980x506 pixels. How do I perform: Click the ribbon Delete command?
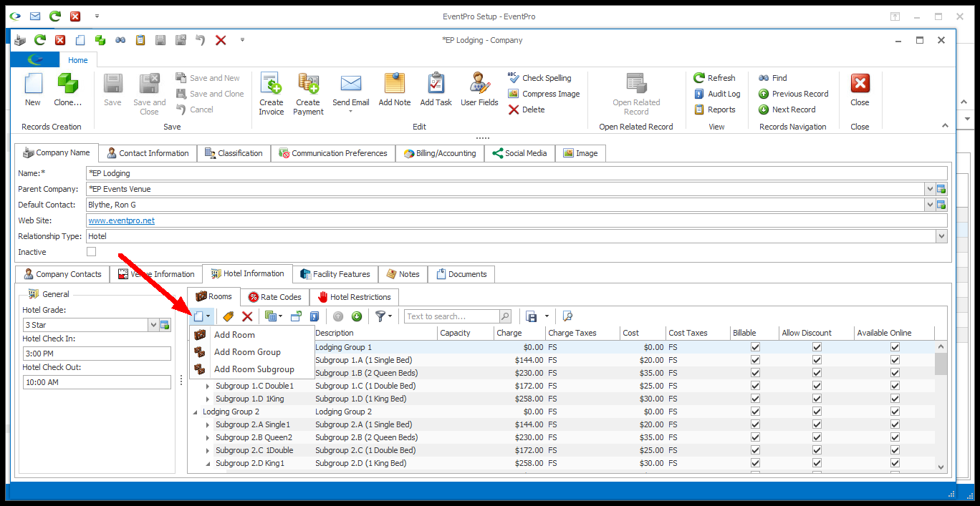click(x=527, y=110)
